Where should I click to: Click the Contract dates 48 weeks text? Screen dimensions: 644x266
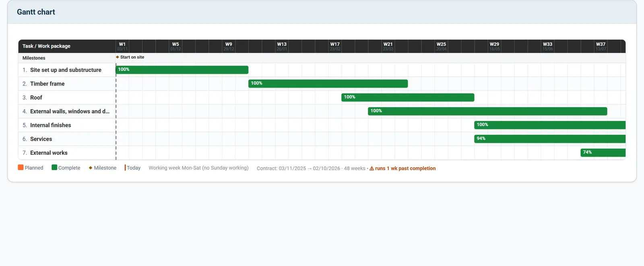(x=311, y=168)
